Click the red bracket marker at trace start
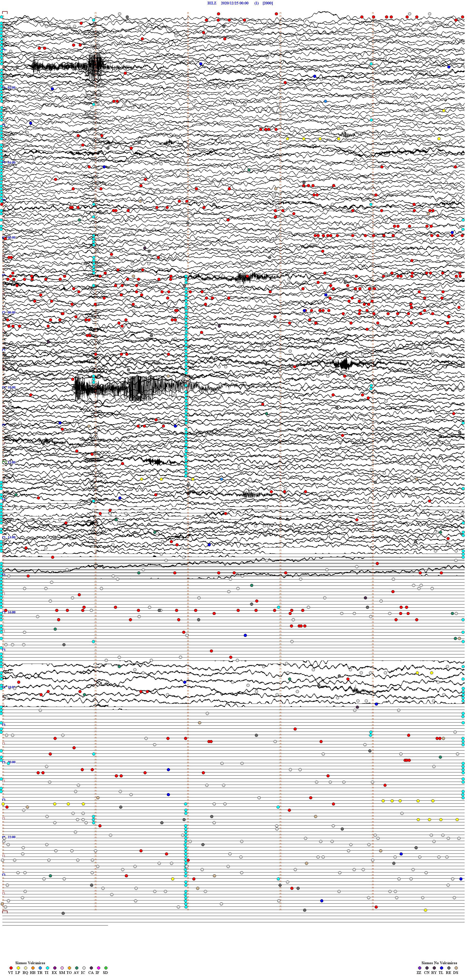 pyautogui.click(x=5, y=13)
